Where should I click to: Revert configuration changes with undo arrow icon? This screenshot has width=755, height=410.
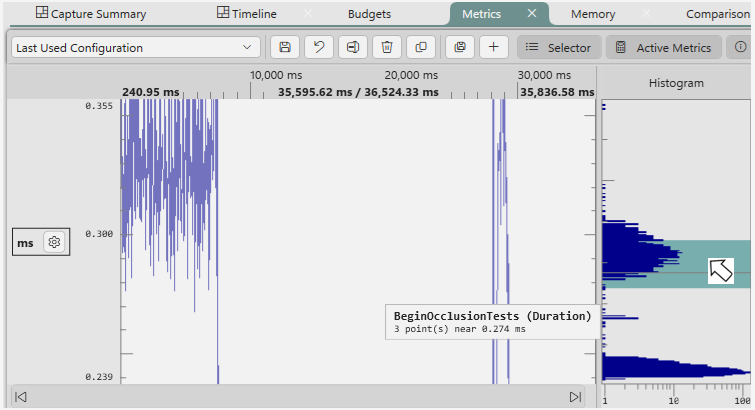(319, 47)
